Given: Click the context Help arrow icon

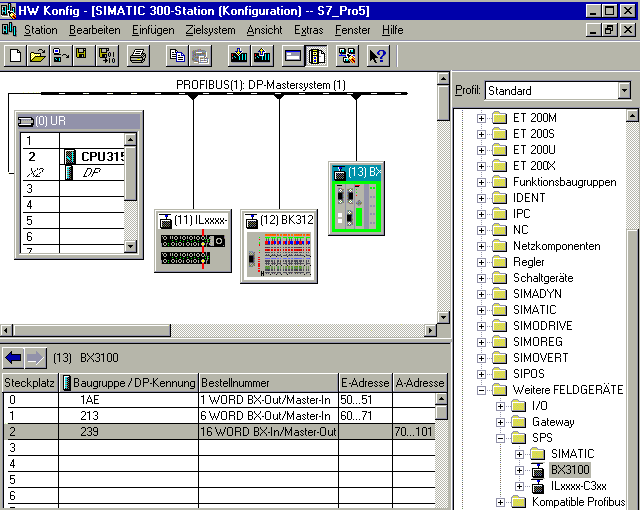Looking at the screenshot, I should coord(378,56).
